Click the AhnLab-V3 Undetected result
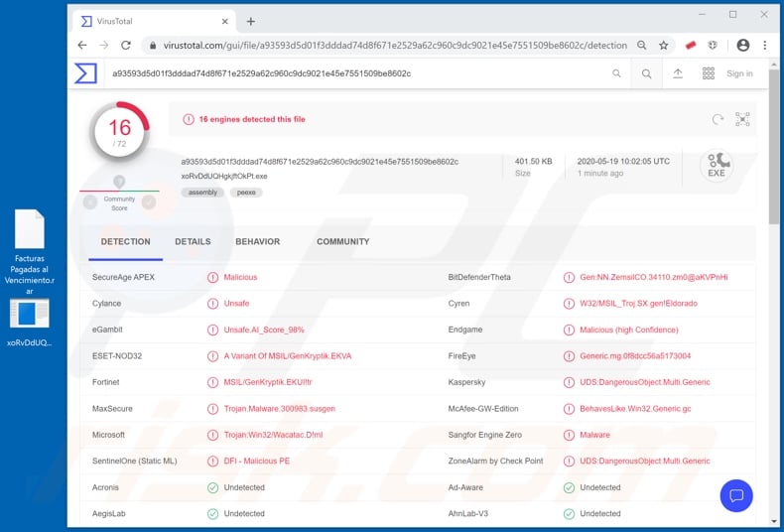This screenshot has height=532, width=784. (600, 513)
